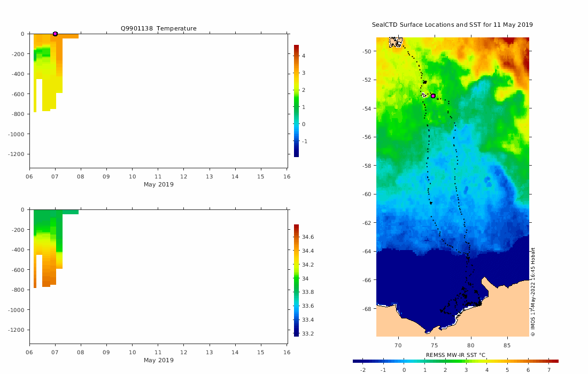Click the '-800' depth label on the salinity plot
The height and width of the screenshot is (374, 588).
(x=18, y=290)
